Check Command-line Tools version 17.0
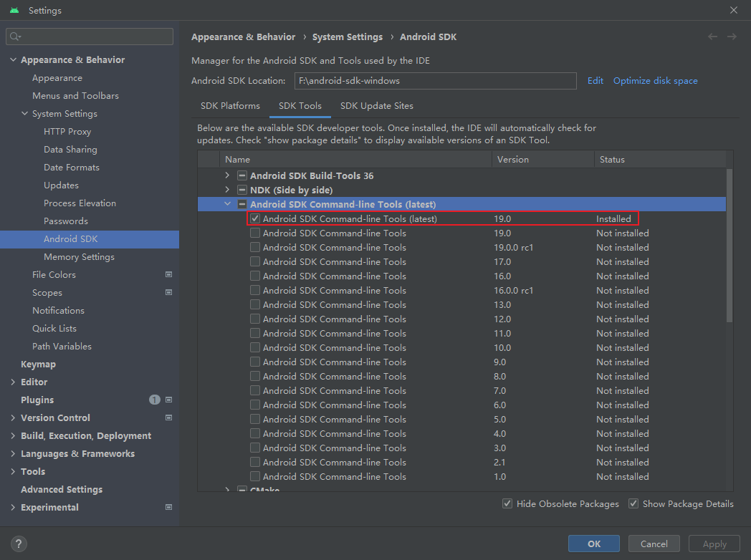The image size is (751, 560). (255, 262)
